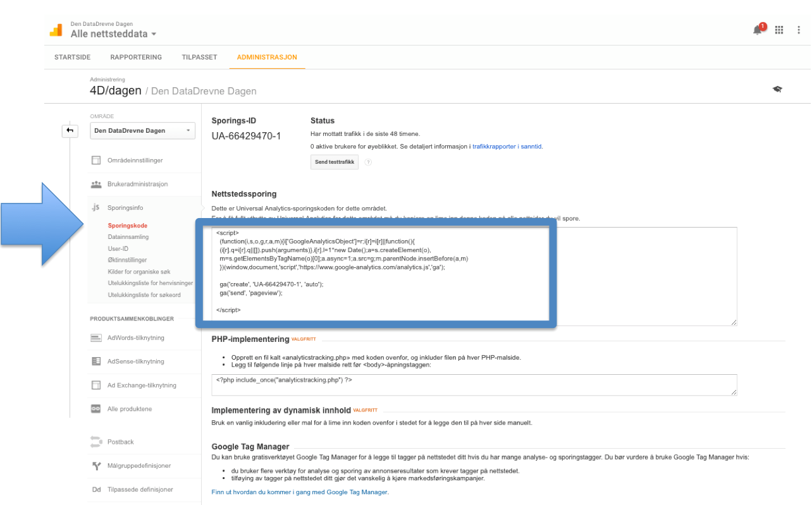The image size is (812, 505).
Task: Click the Google Tag Manager heading
Action: pos(250,446)
